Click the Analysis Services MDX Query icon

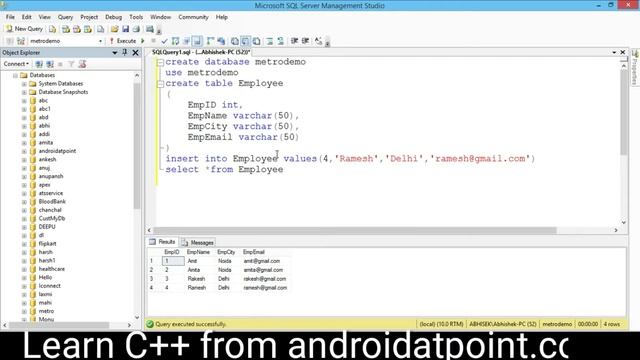point(65,29)
